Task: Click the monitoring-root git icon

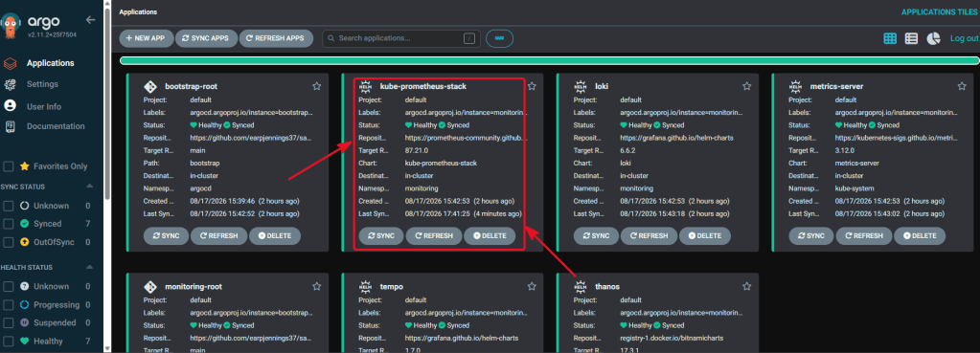Action: coord(149,287)
